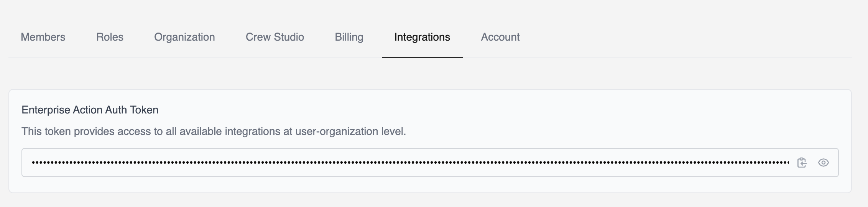Select the Crew Studio tab

click(x=275, y=37)
